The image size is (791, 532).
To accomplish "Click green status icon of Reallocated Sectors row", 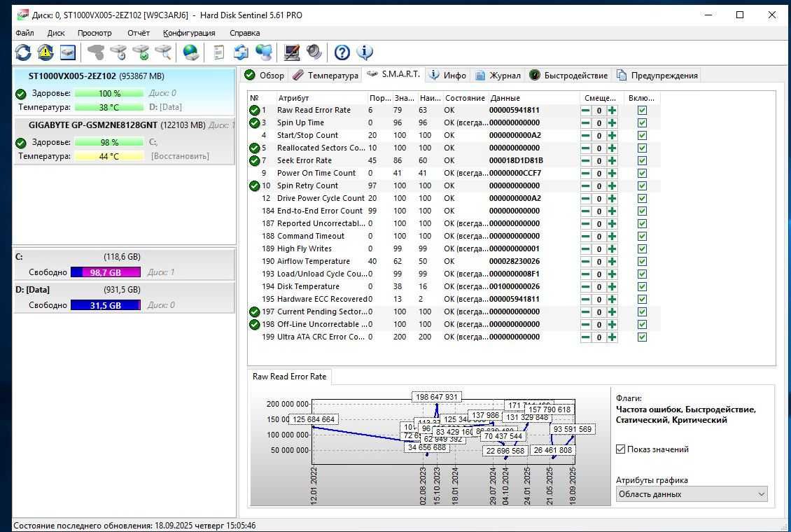I will pyautogui.click(x=255, y=148).
